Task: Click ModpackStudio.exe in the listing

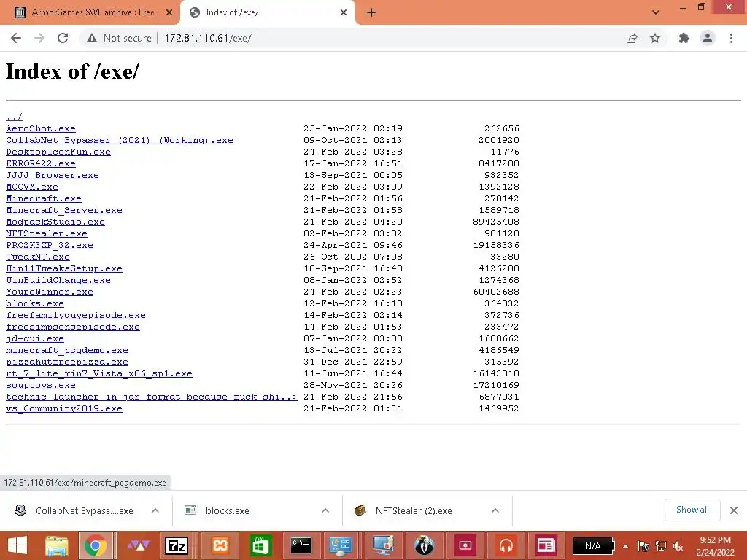Action: pos(55,222)
